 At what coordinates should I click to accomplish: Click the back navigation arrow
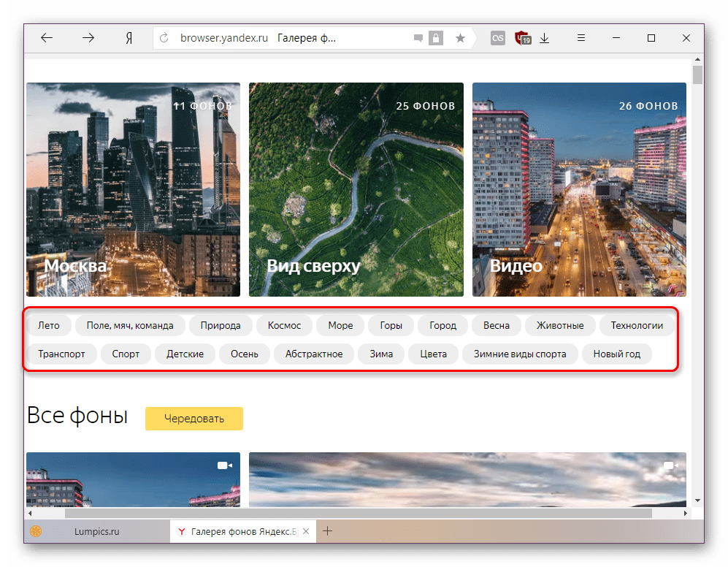47,38
